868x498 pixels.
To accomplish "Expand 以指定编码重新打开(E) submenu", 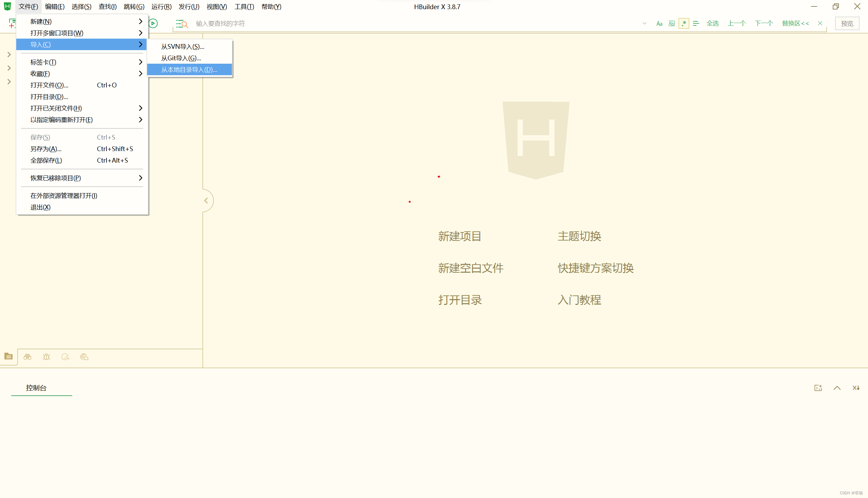I will pos(82,120).
